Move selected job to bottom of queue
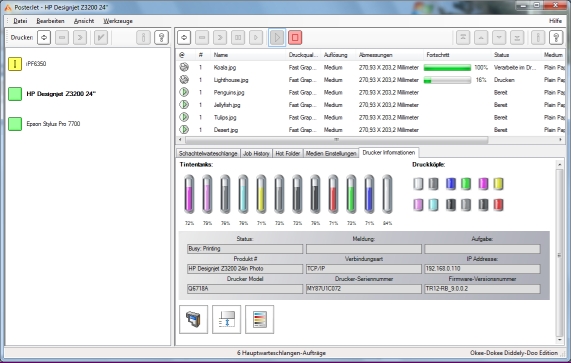This screenshot has height=363, width=571. coord(517,38)
